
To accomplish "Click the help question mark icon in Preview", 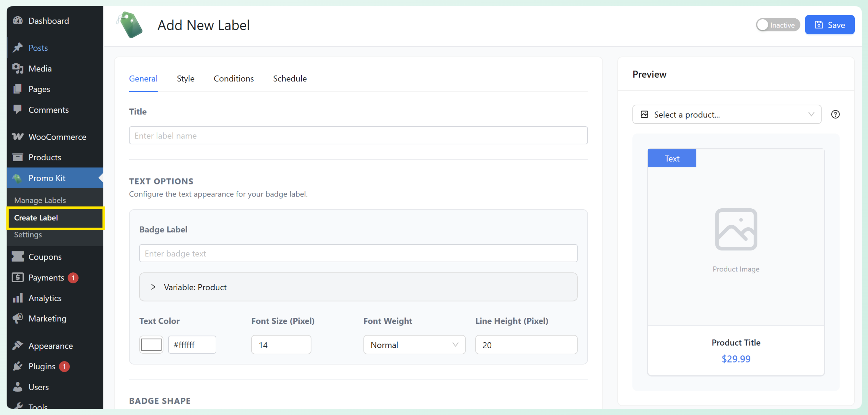I will tap(835, 115).
